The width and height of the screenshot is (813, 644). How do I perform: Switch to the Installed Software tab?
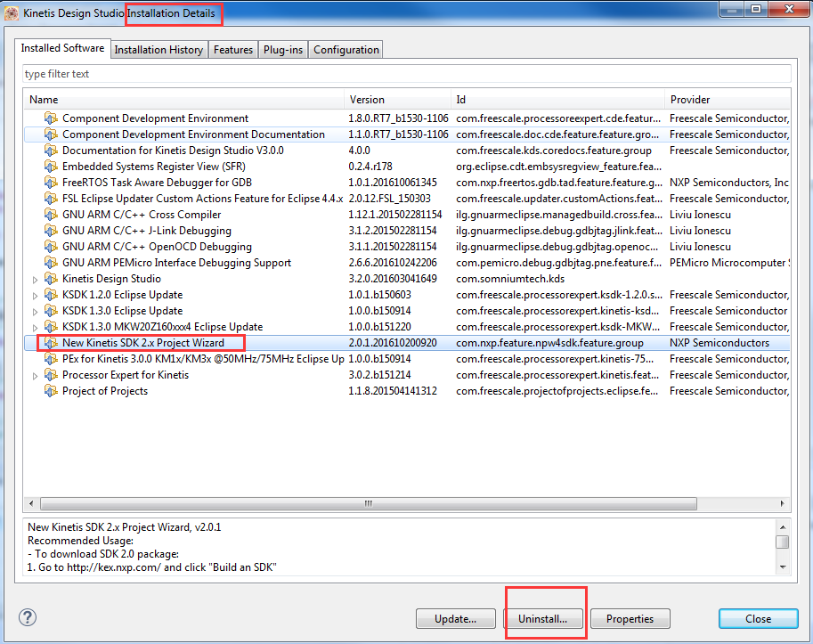[x=62, y=48]
